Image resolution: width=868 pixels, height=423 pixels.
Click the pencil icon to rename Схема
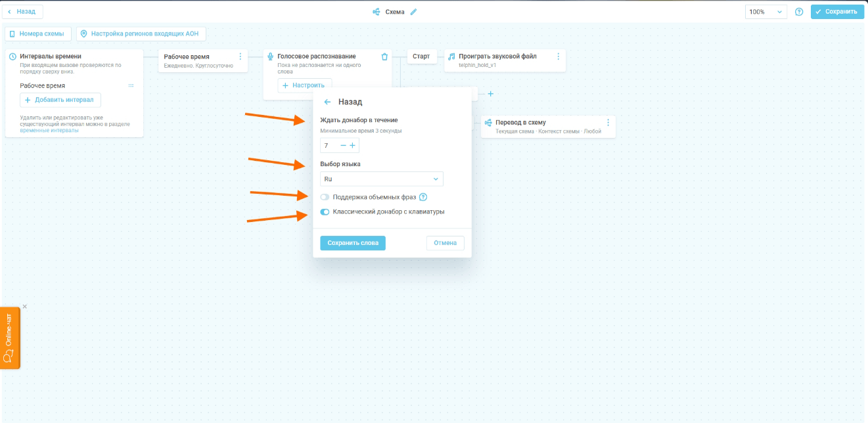coord(413,12)
